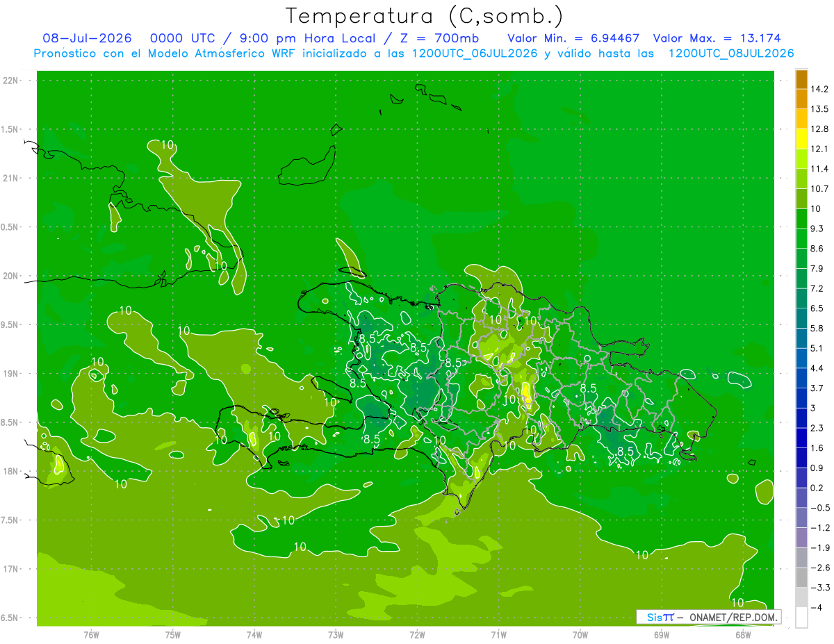The width and height of the screenshot is (834, 644).
Task: Click the "-2.6" color bar value
Action: pos(820,568)
